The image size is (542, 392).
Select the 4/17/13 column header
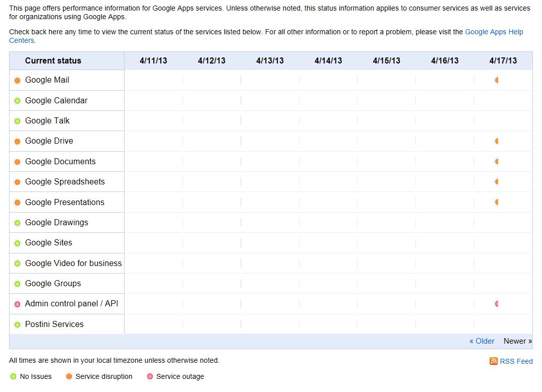503,61
